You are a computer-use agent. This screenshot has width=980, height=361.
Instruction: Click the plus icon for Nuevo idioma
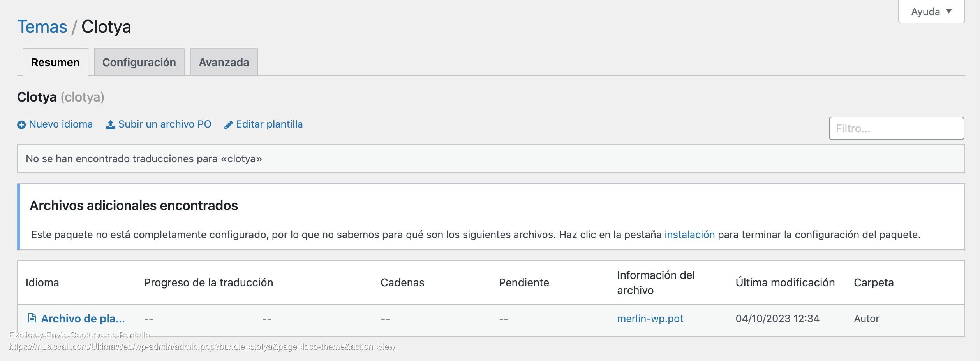[21, 124]
